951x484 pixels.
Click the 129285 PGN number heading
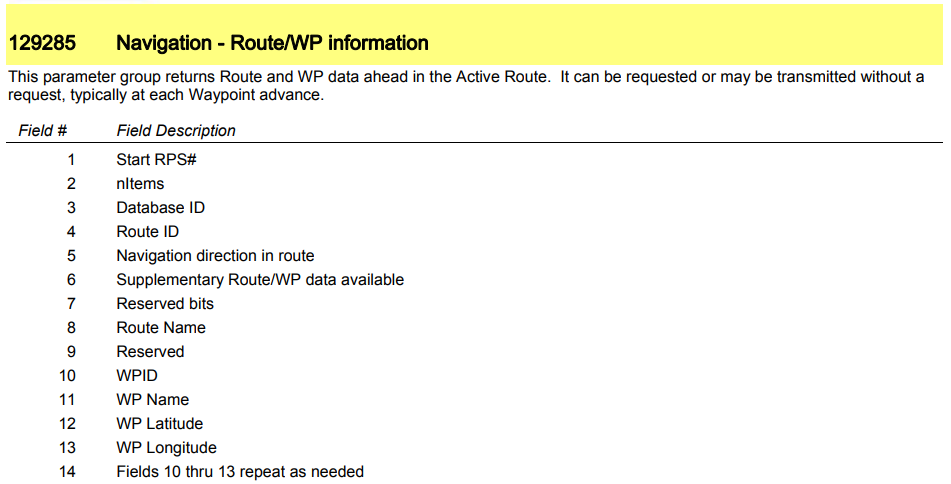tap(42, 43)
